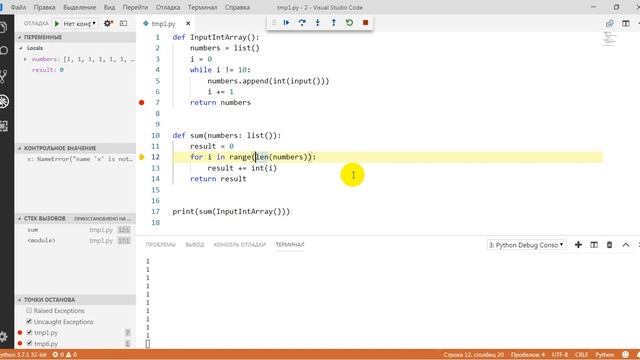The height and width of the screenshot is (360, 640).
Task: Open the terminal selector dropdown
Action: [526, 245]
